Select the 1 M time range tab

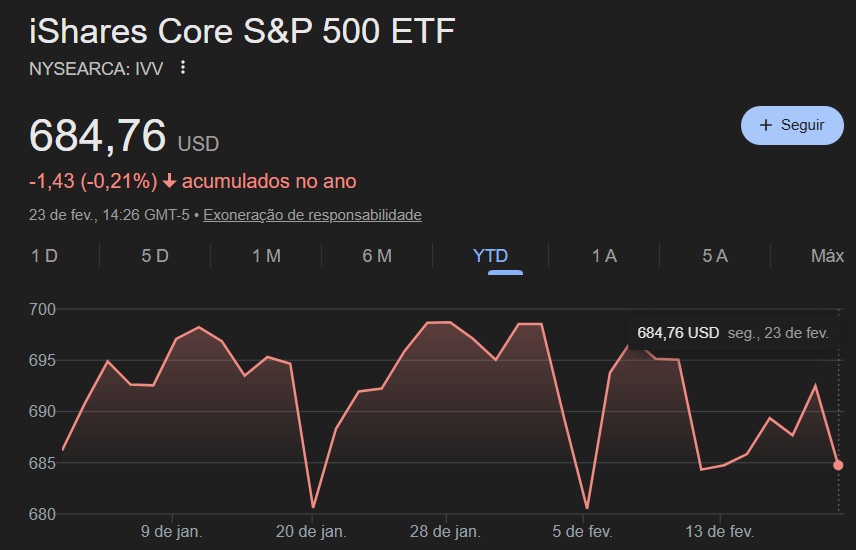pos(266,256)
